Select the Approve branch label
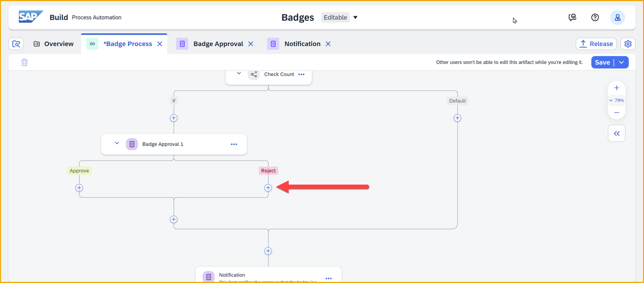The image size is (644, 283). (79, 171)
